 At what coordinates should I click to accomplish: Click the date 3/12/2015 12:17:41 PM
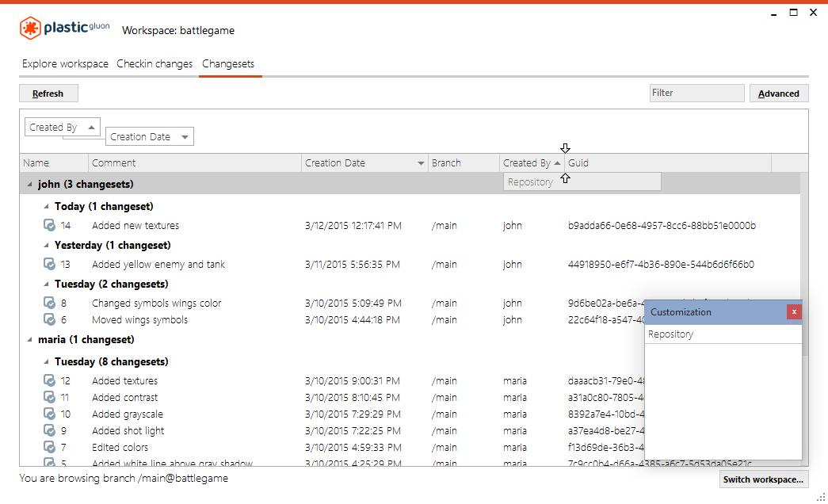(x=353, y=226)
